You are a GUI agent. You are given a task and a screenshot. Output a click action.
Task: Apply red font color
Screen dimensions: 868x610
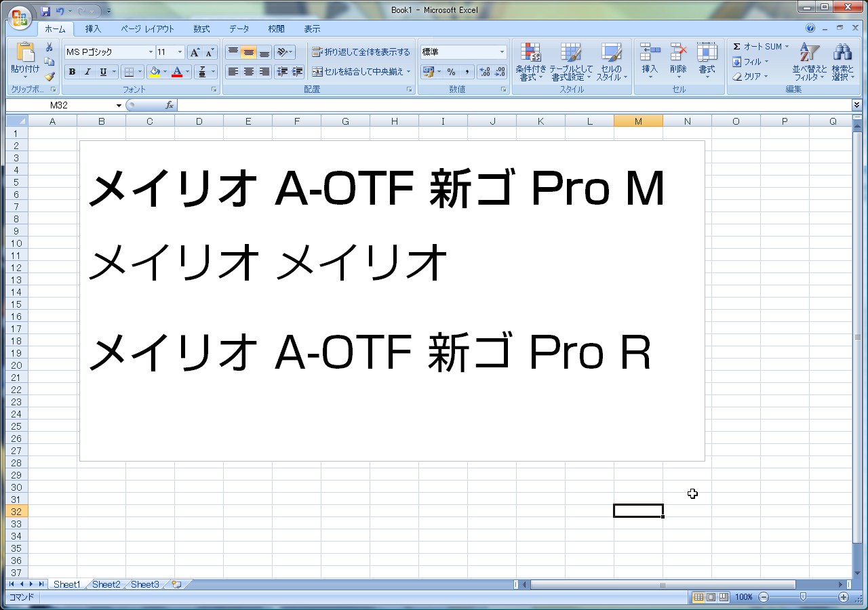pos(177,72)
